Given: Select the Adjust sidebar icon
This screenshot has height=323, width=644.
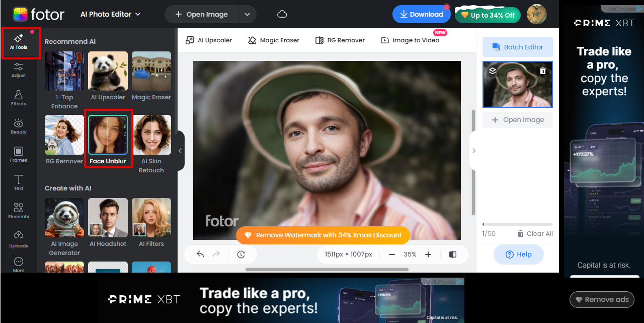Looking at the screenshot, I should click(18, 70).
